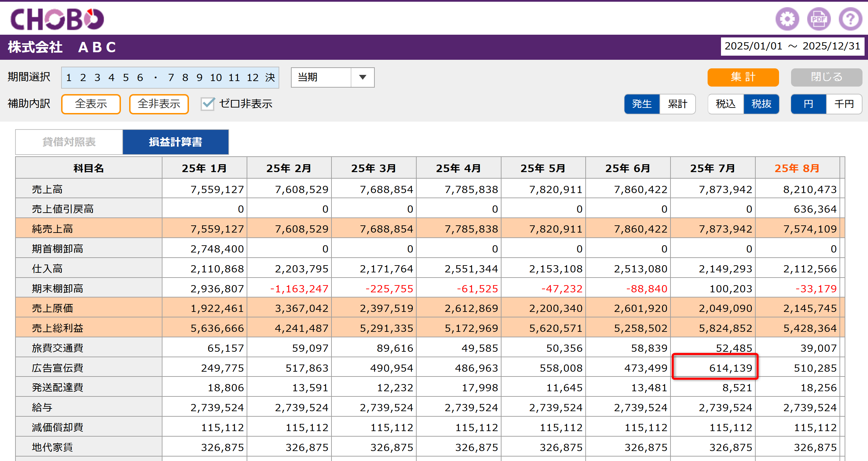This screenshot has height=461, width=868.
Task: Click the CHOBO logo
Action: [x=57, y=19]
